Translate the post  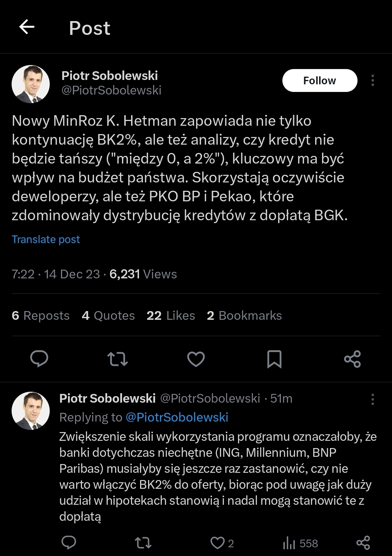pos(46,239)
